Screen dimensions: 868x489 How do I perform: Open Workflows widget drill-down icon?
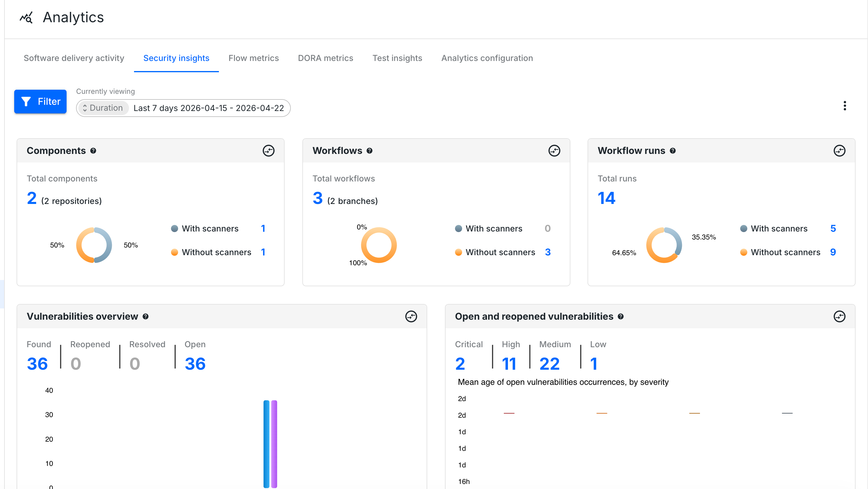click(x=554, y=150)
